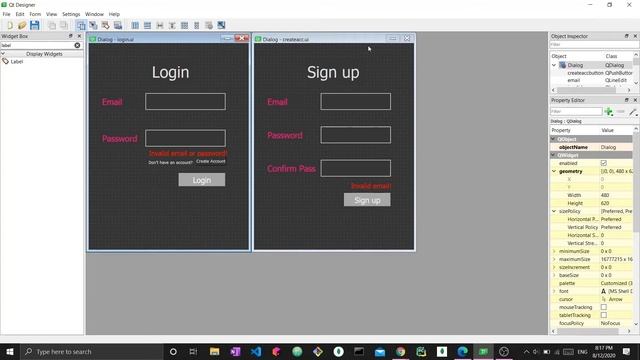This screenshot has width=640, height=360.
Task: Click the New Form toolbar icon
Action: (x=10, y=25)
